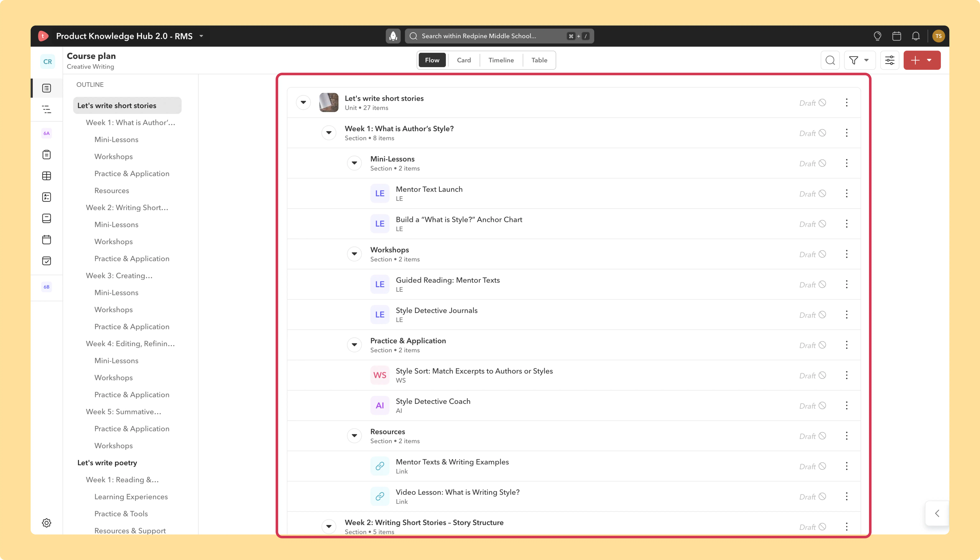Viewport: 980px width, 560px height.
Task: Collapse the Workshops section
Action: coord(354,254)
